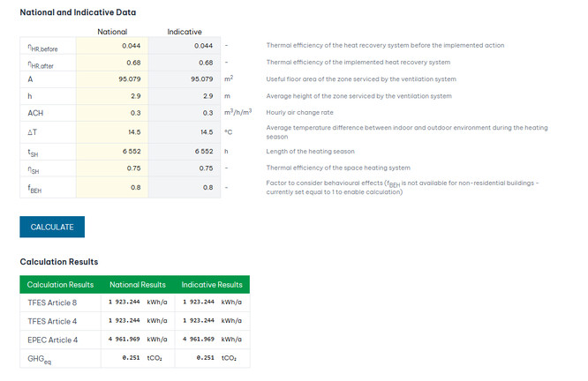Select Indicative tSH value 6 552
Image resolution: width=588 pixels, height=381 pixels.
coord(185,151)
